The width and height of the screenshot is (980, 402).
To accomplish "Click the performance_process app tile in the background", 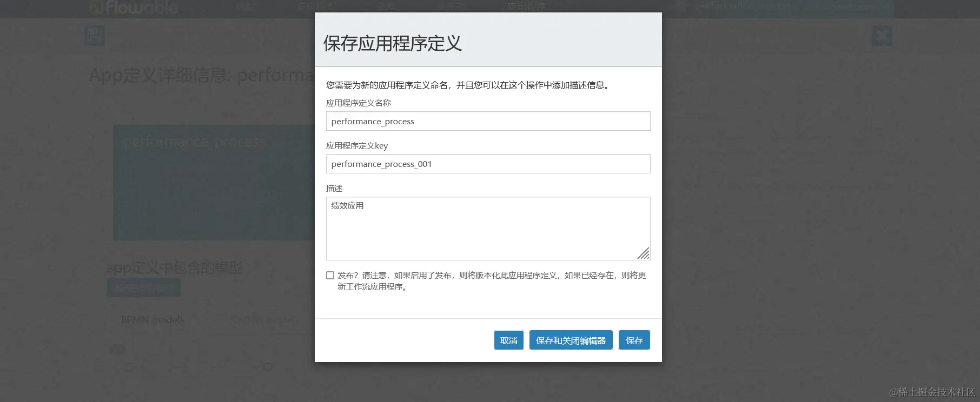I will (x=214, y=183).
